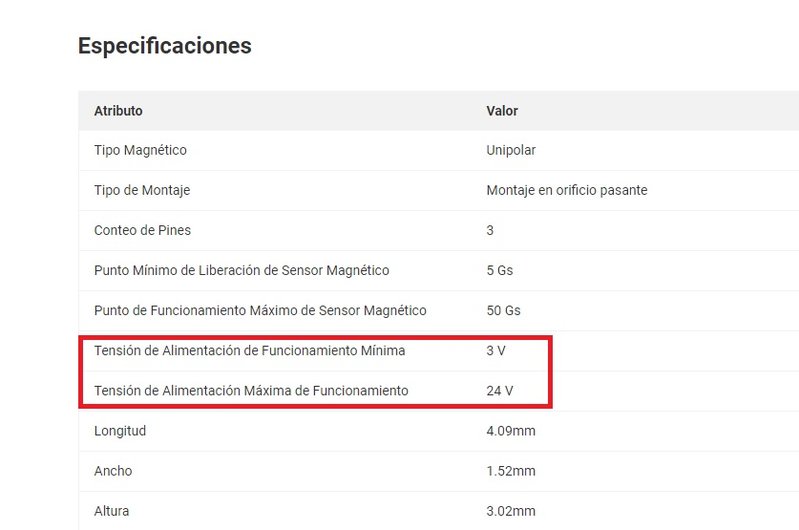Click the Atributo column header
Screen dimensions: 799x530
[x=118, y=111]
